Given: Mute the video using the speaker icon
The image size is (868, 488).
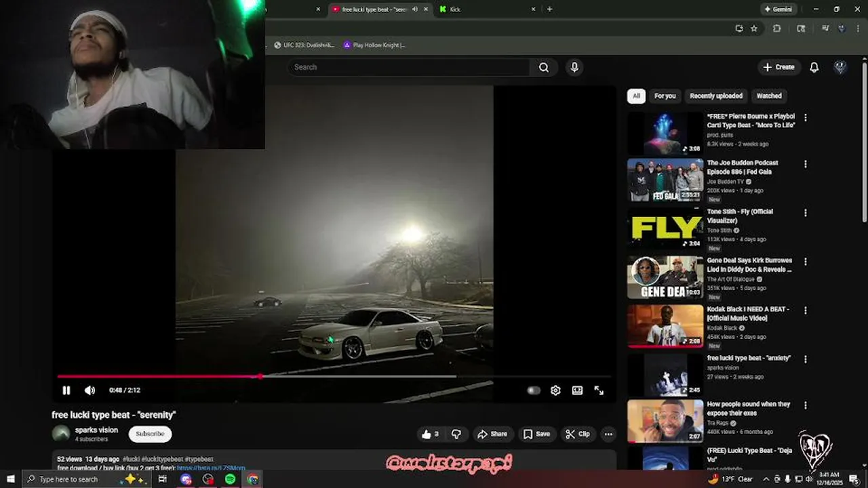Looking at the screenshot, I should 90,390.
